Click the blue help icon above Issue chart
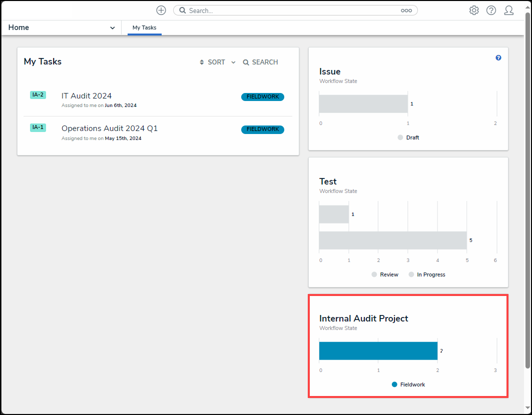Screen dimensions: 532x415 coord(498,58)
